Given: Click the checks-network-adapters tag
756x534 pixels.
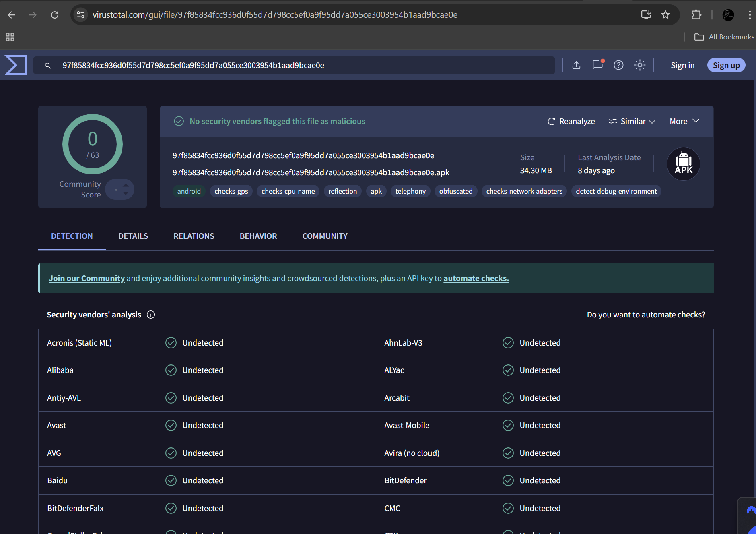Looking at the screenshot, I should (524, 191).
